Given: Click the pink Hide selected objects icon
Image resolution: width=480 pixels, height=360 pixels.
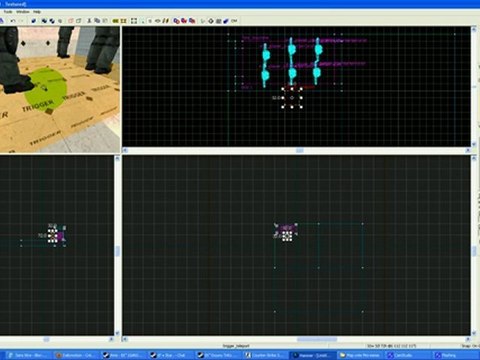Looking at the screenshot, I should 71,21.
